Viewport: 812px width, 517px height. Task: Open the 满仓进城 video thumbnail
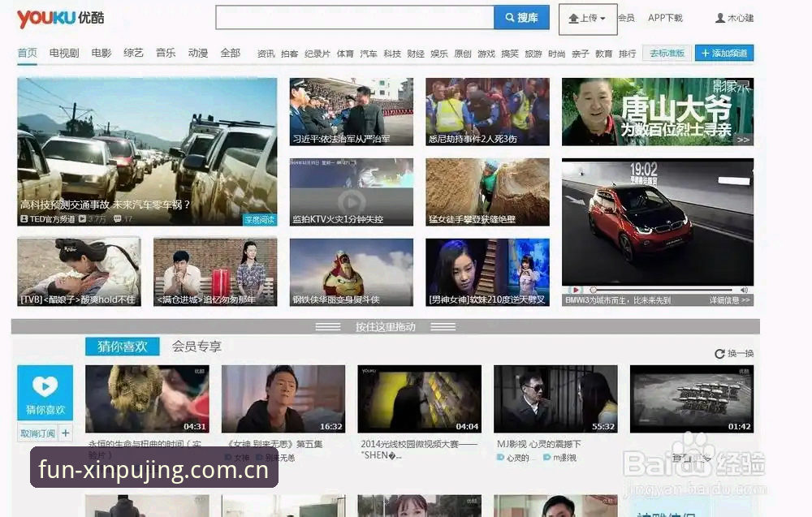[x=215, y=272]
